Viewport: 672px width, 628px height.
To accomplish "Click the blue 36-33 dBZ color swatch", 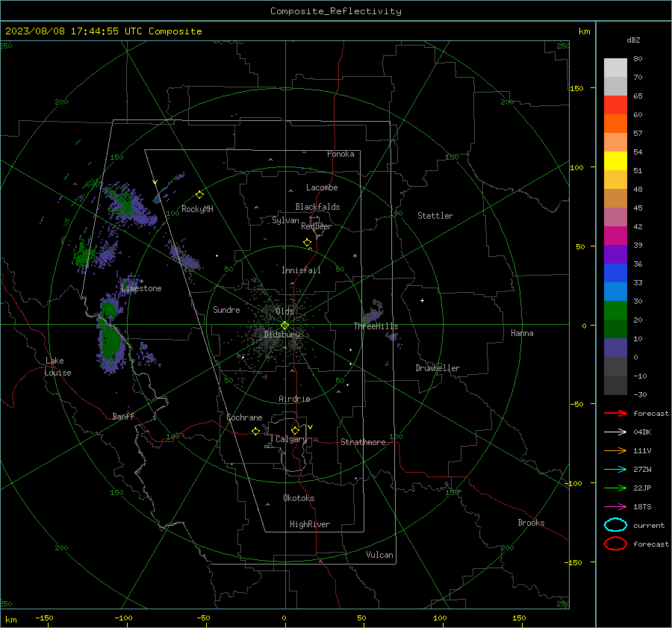I will [x=615, y=273].
